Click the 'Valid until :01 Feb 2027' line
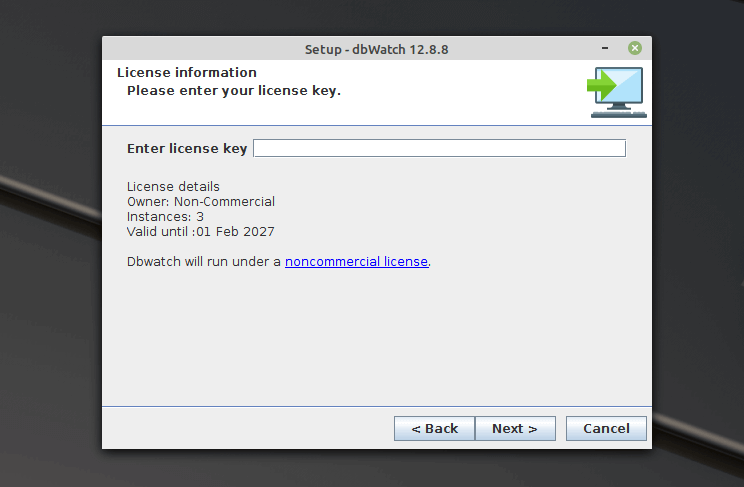The height and width of the screenshot is (487, 744). tap(200, 231)
